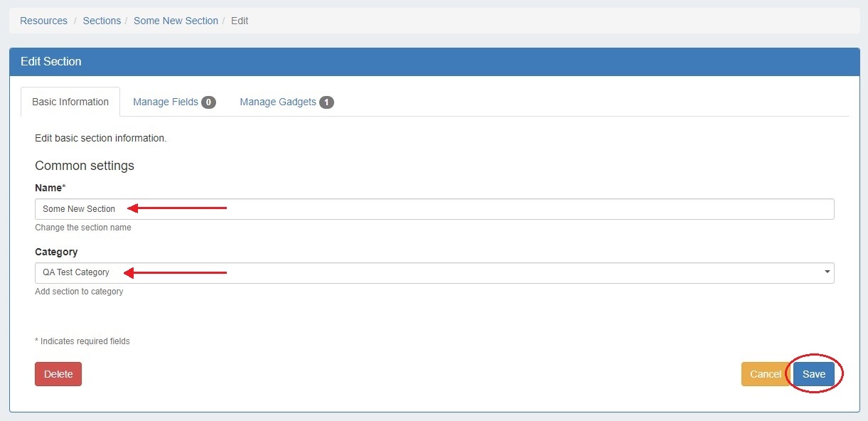The height and width of the screenshot is (421, 868).
Task: Click the Edit Section panel header
Action: pyautogui.click(x=51, y=62)
